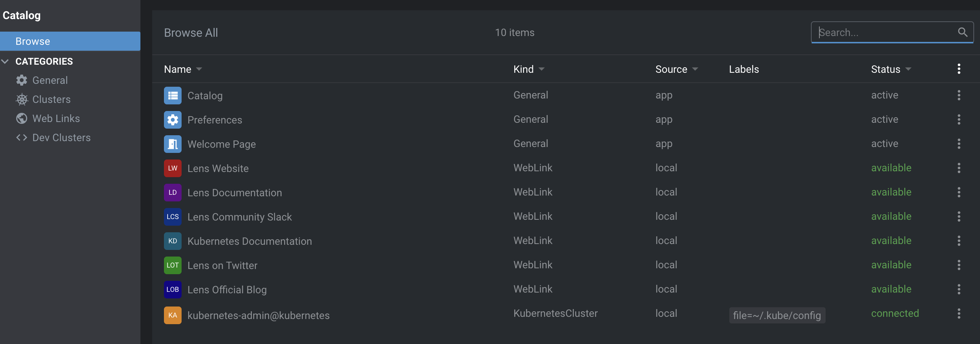Screen dimensions: 980x344
Task: Click the Catalog list icon in the table
Action: [x=173, y=96]
